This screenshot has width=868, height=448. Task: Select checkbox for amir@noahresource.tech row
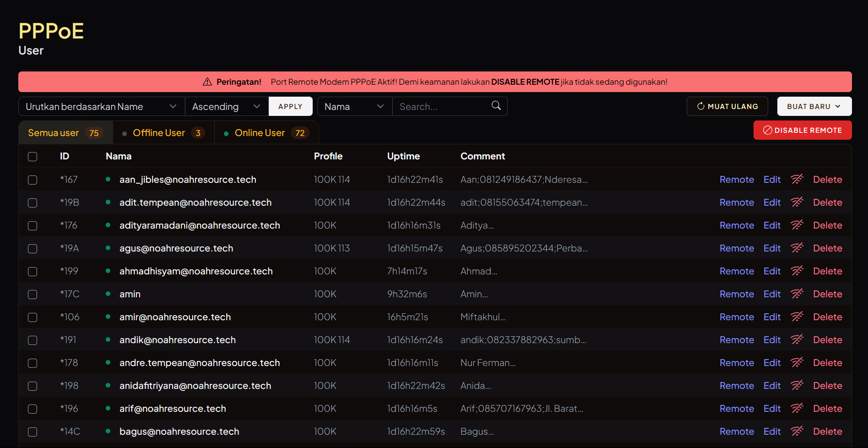(33, 317)
